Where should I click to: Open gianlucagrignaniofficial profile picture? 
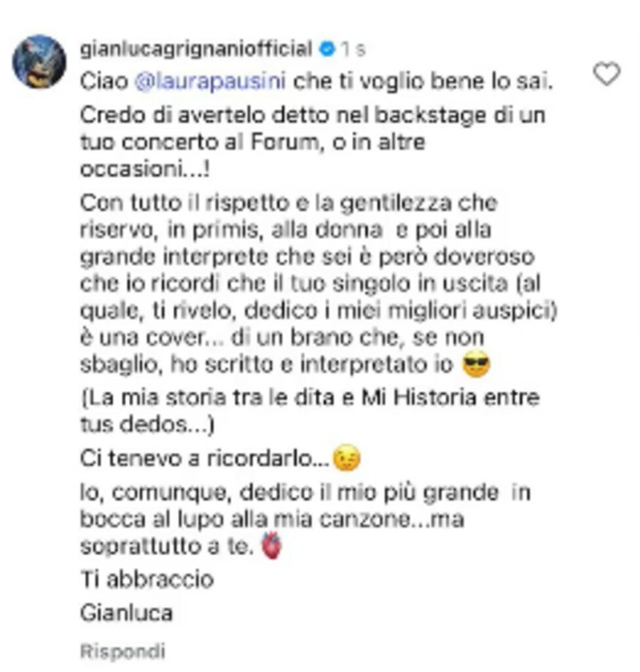39,62
